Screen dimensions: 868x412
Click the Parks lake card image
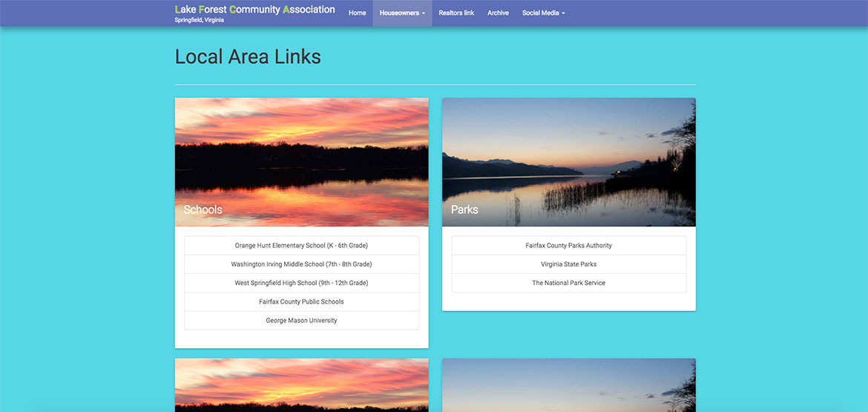pyautogui.click(x=568, y=162)
